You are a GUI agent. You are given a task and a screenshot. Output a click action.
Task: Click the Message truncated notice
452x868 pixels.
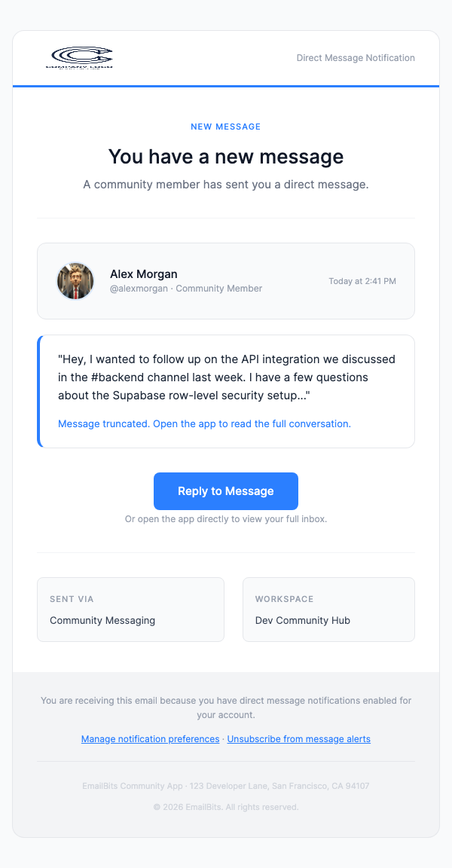point(204,424)
